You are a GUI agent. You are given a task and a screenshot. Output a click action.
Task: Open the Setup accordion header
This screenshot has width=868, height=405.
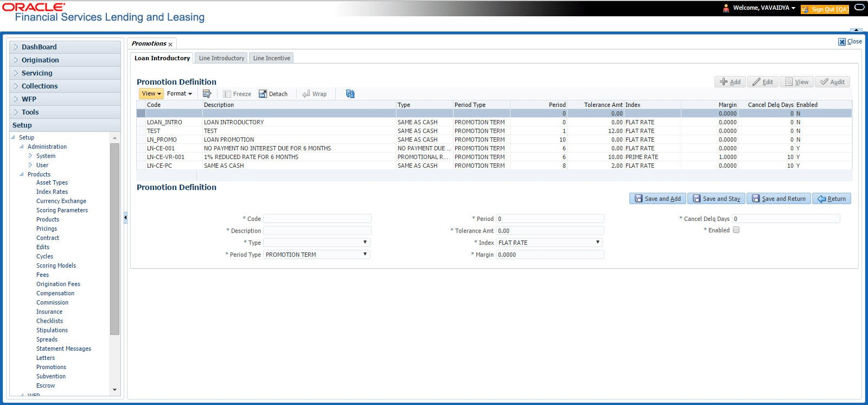[65, 125]
